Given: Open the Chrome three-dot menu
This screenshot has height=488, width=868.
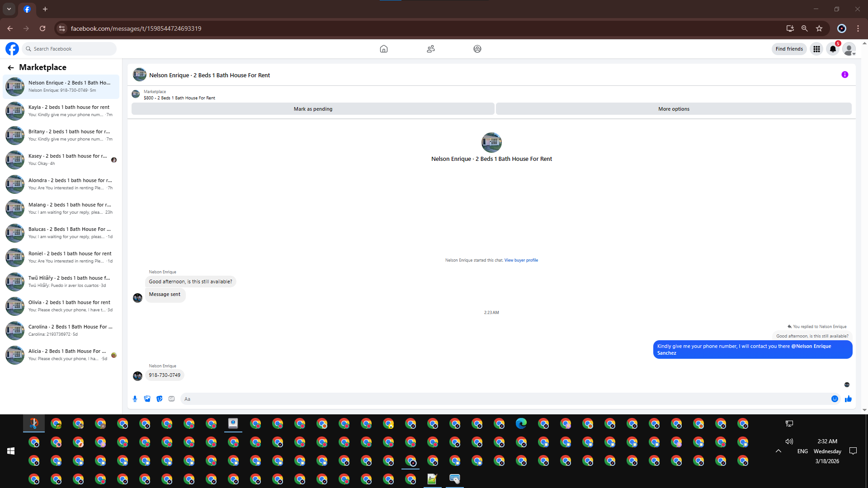Looking at the screenshot, I should pyautogui.click(x=858, y=28).
